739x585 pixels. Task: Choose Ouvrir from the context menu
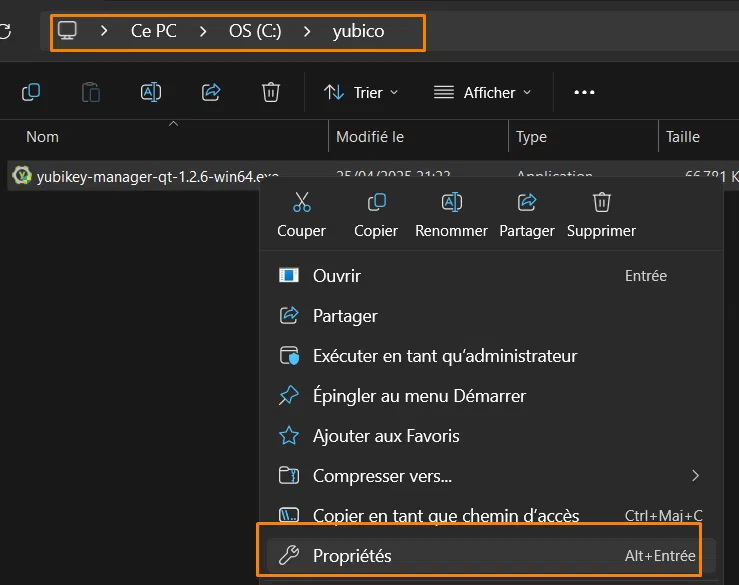point(490,276)
